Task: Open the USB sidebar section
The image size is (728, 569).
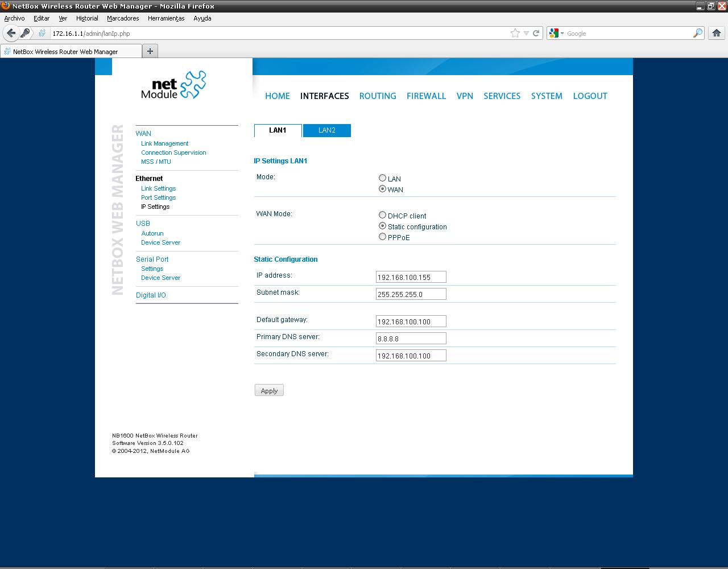Action: (x=143, y=224)
